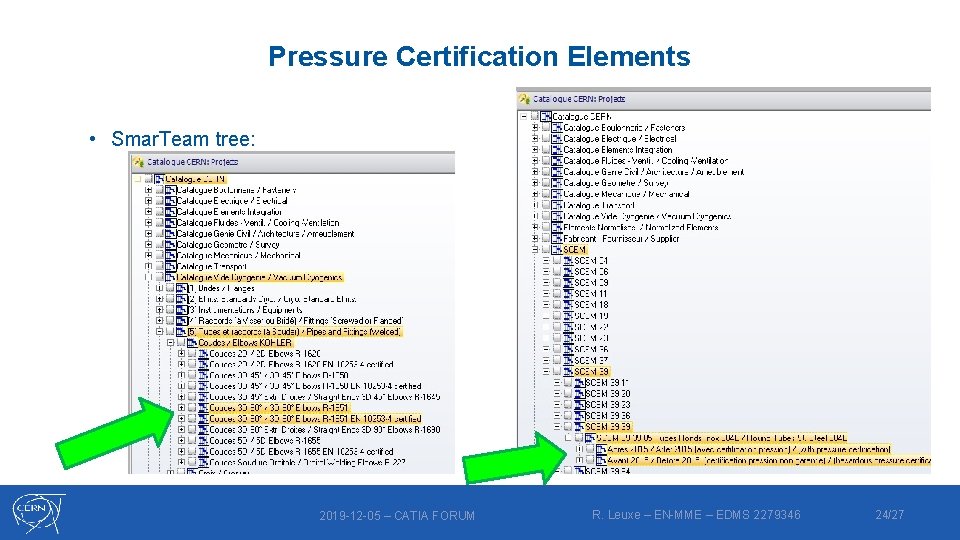Click the icon of 'Pipes and Fittings (welded)' node

(182, 332)
